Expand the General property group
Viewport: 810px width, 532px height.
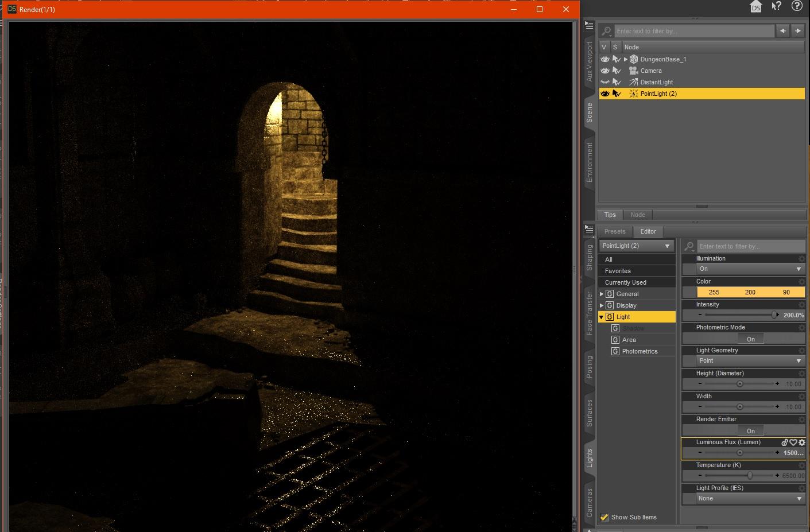click(602, 294)
